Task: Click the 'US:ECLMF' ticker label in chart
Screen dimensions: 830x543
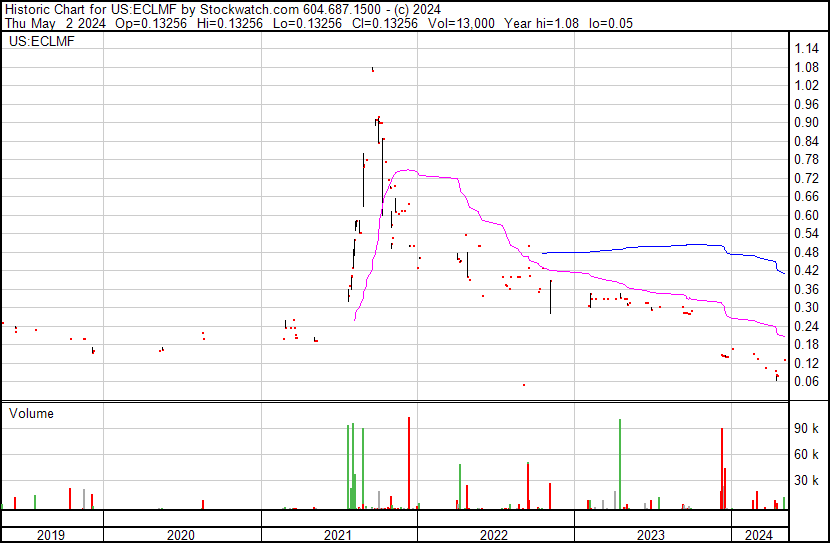Action: click(x=42, y=41)
